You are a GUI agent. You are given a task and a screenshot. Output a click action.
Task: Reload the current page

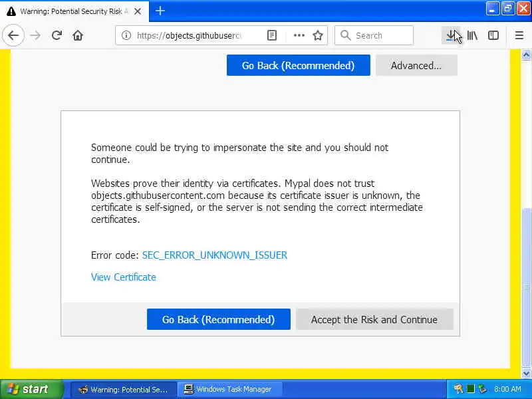(57, 35)
